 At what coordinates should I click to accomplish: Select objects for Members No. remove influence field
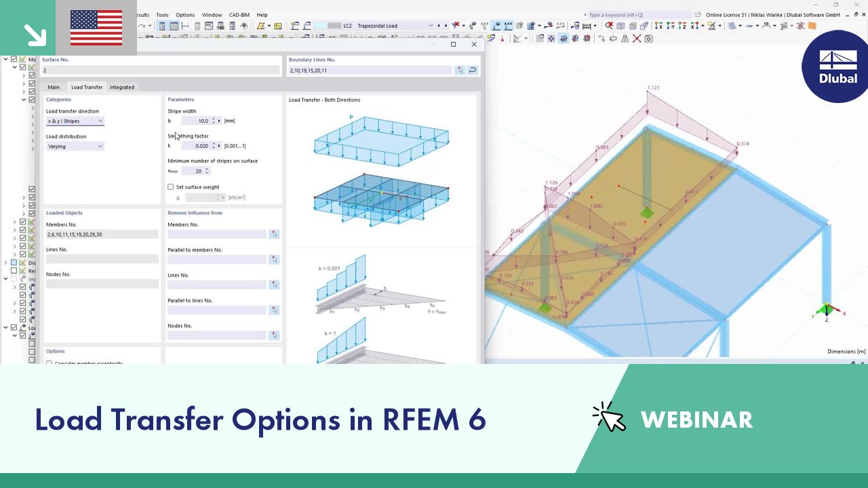(274, 234)
